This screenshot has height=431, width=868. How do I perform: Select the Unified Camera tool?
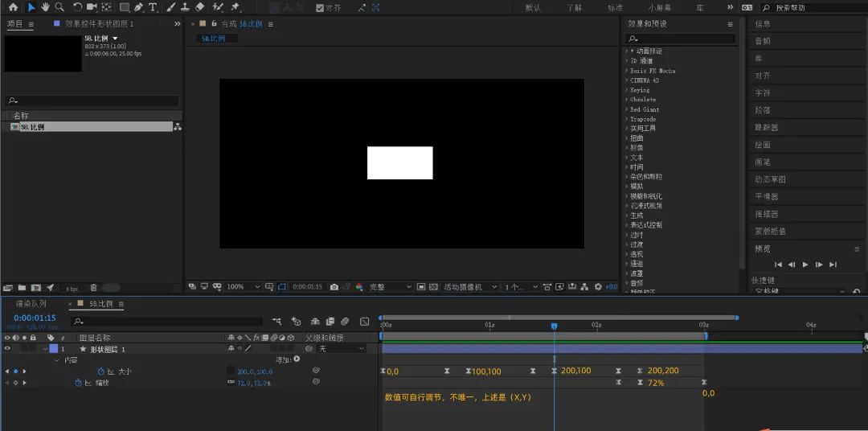pyautogui.click(x=92, y=7)
